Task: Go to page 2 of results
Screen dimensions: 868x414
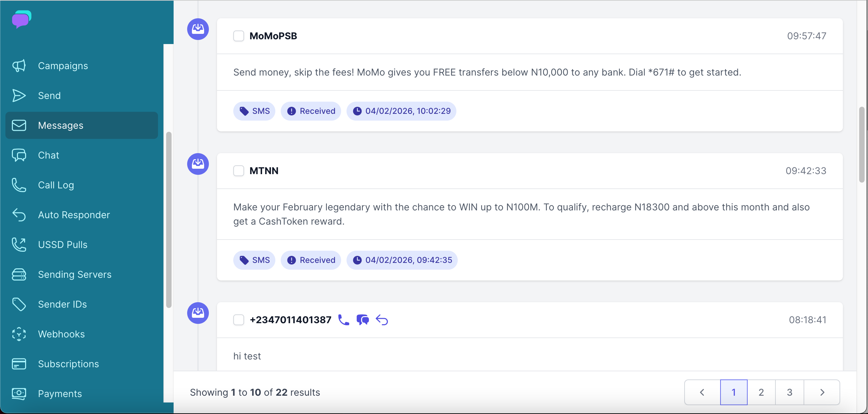Action: 762,392
